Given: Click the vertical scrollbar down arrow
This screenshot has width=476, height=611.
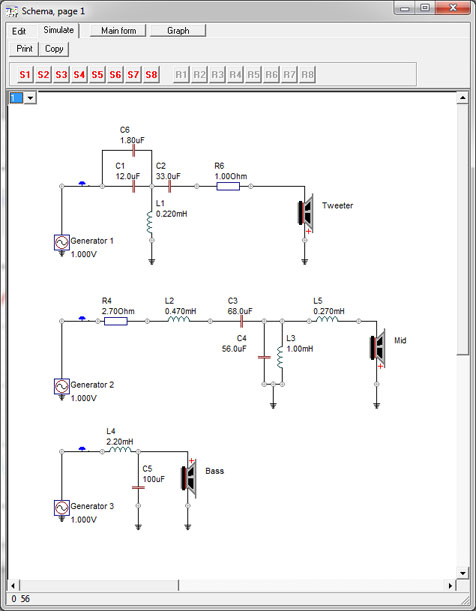Looking at the screenshot, I should (462, 573).
